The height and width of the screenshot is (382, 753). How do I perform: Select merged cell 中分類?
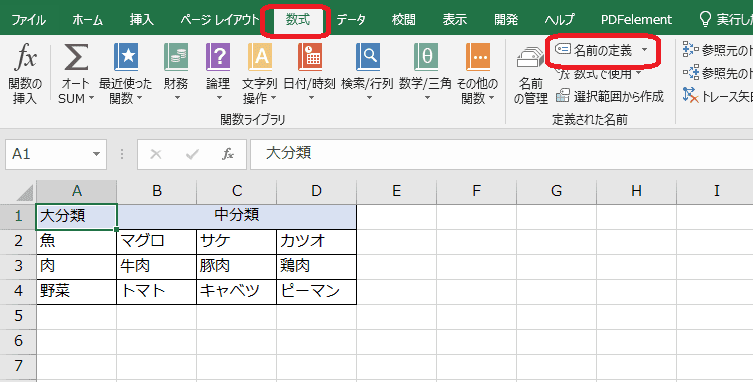[237, 217]
